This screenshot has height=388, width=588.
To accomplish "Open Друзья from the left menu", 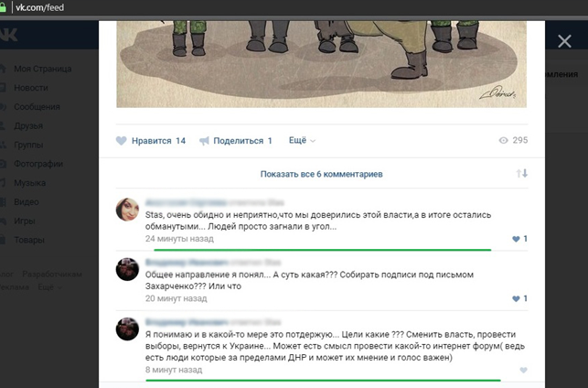I will click(x=28, y=125).
